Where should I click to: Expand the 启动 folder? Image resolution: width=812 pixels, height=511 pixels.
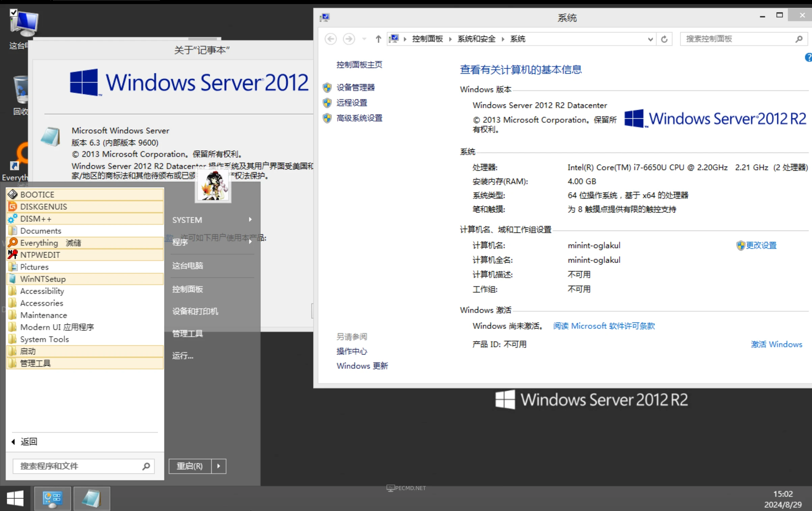point(85,351)
